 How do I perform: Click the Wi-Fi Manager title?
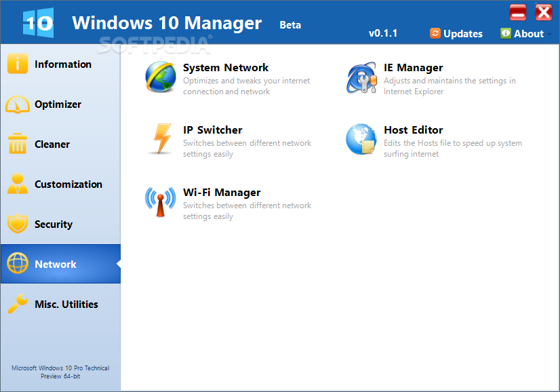pos(222,193)
